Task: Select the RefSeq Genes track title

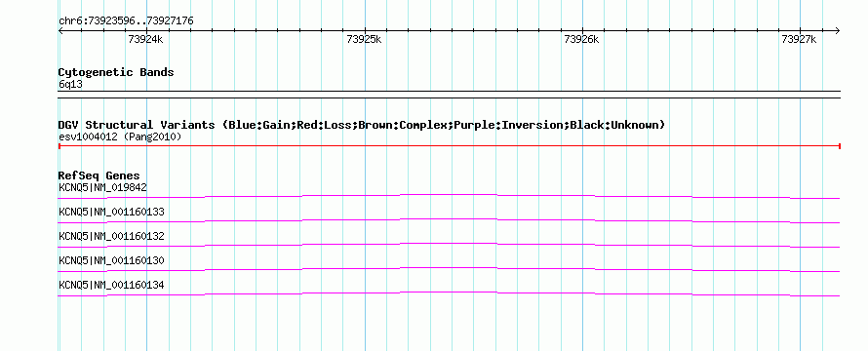Action: (x=99, y=176)
